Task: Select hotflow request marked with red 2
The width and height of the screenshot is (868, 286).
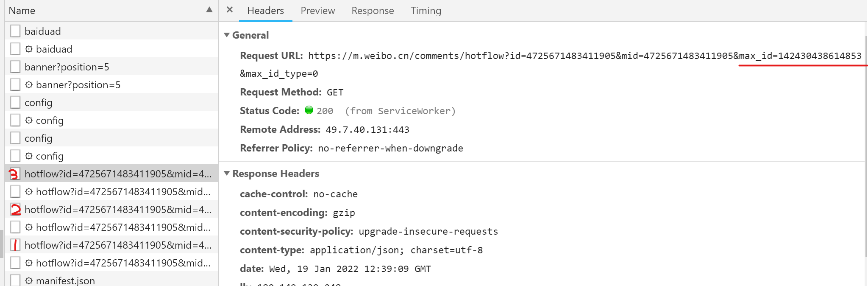Action: click(118, 210)
